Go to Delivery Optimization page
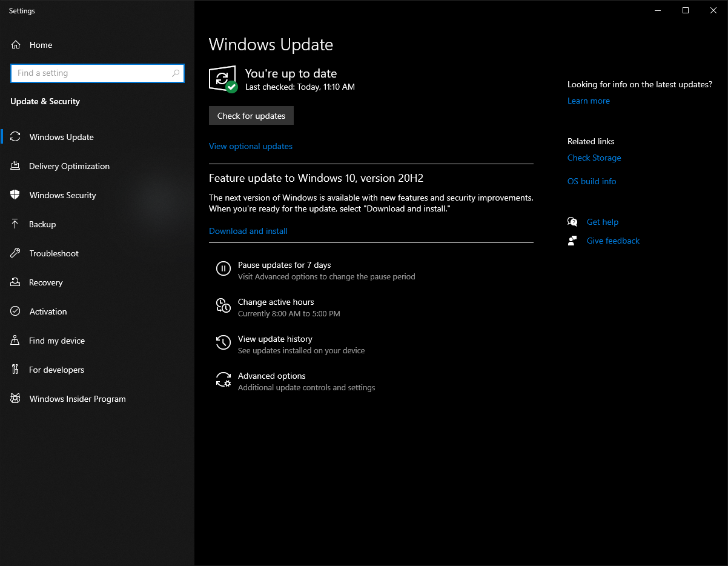728x566 pixels. point(97,166)
